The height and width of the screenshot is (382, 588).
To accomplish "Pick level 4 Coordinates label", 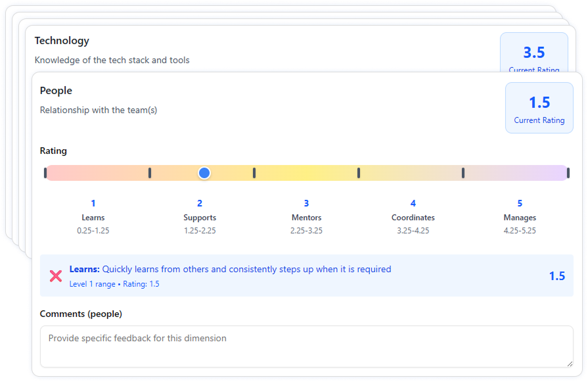I will 413,217.
